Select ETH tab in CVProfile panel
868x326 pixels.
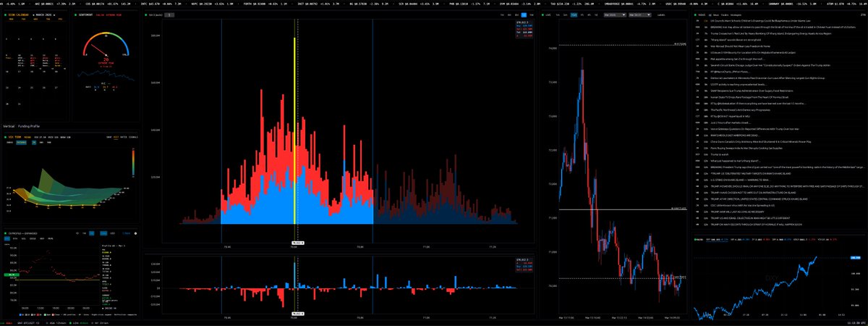pos(15,238)
